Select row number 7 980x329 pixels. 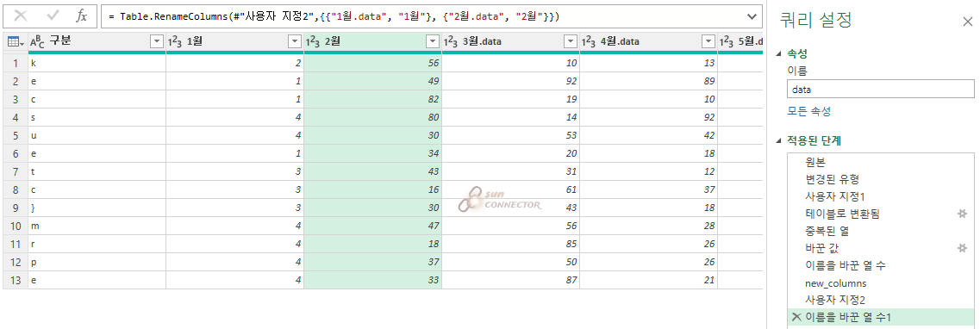[x=15, y=171]
